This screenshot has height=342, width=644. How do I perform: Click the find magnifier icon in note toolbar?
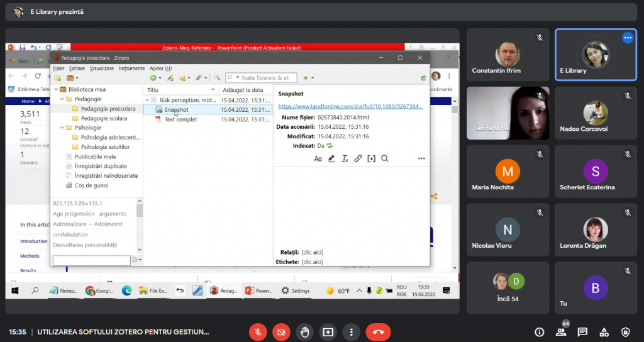click(x=385, y=158)
